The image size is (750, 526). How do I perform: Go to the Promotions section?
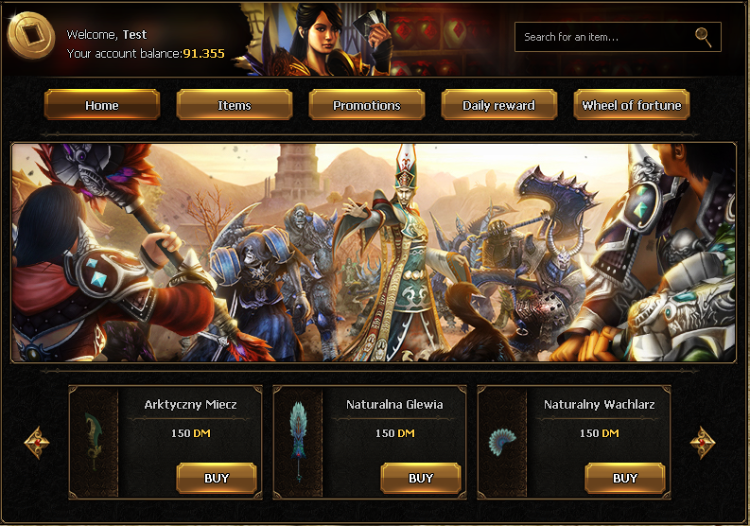point(367,105)
